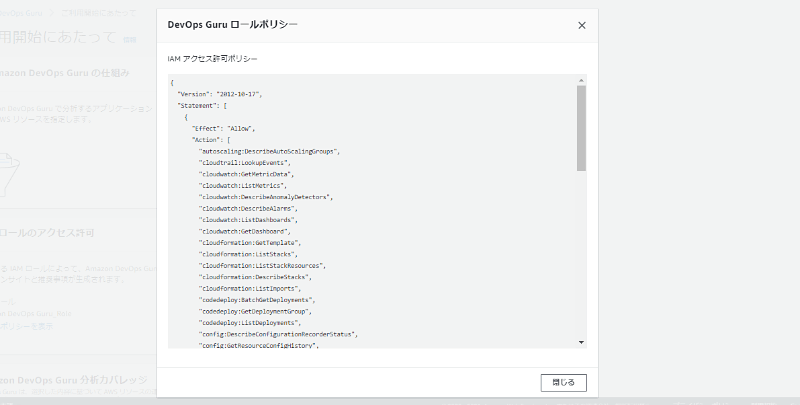
Task: Click codedeploy:GetDeploymentGroup entry
Action: point(255,311)
